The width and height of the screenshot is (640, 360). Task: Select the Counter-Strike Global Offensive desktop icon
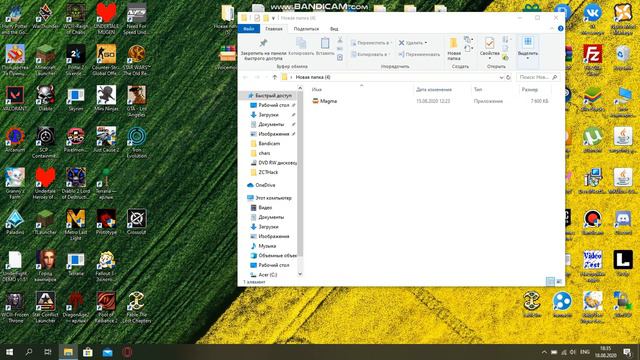pos(106,59)
